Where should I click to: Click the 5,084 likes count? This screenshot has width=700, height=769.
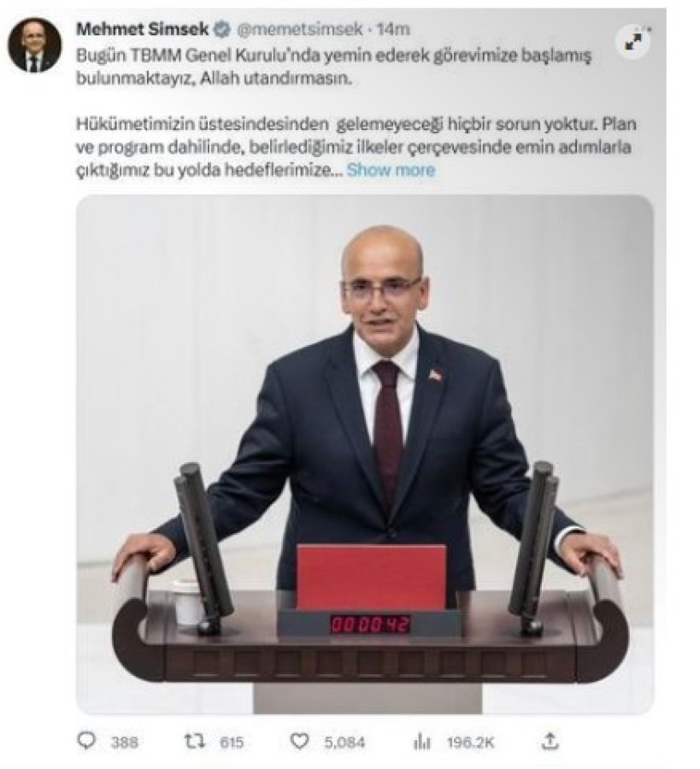344,742
